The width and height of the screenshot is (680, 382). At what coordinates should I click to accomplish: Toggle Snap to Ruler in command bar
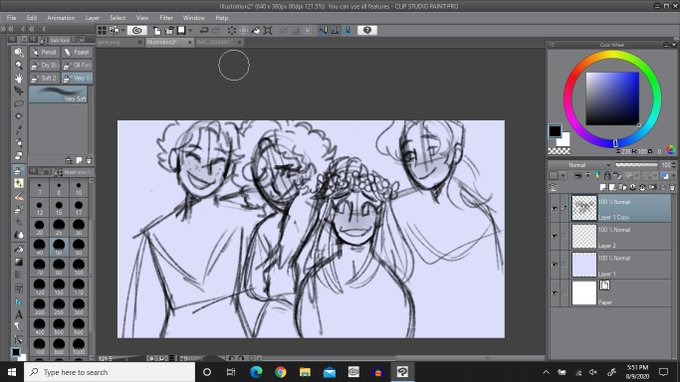pos(323,30)
